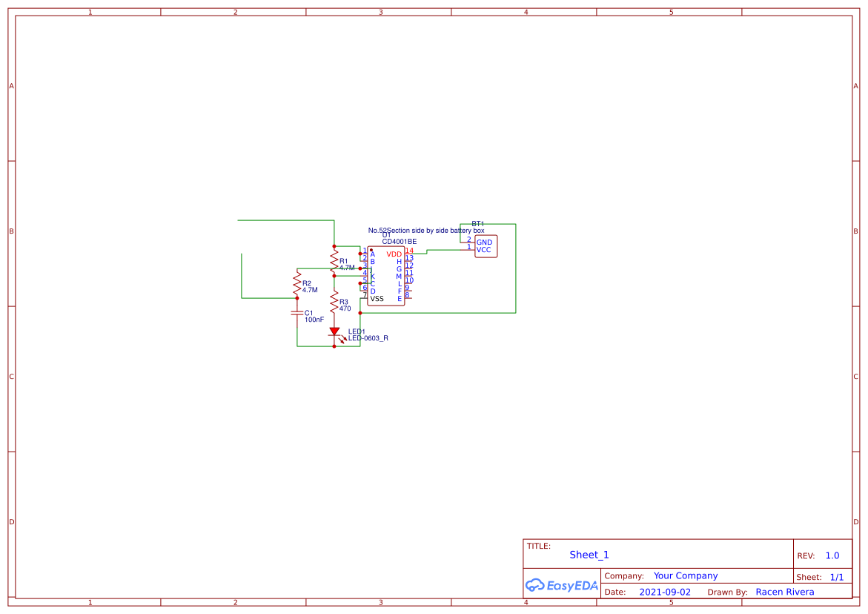Click resistor R1 labeled 4.7M
The image size is (868, 614).
coord(334,258)
